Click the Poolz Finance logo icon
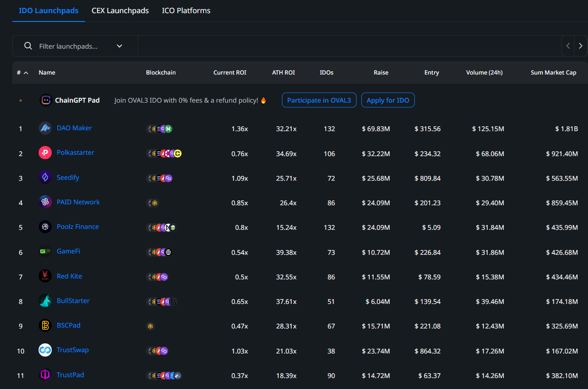 point(45,227)
